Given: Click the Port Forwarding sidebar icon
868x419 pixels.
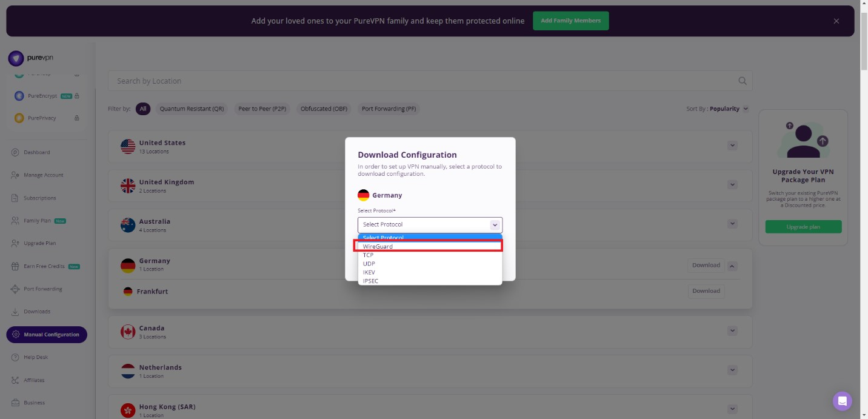Looking at the screenshot, I should coord(15,289).
